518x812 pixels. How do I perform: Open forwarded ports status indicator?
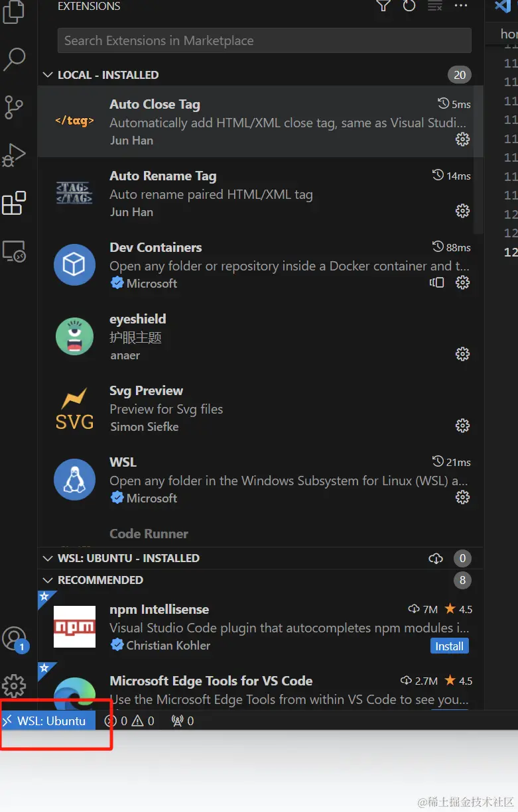coord(182,721)
